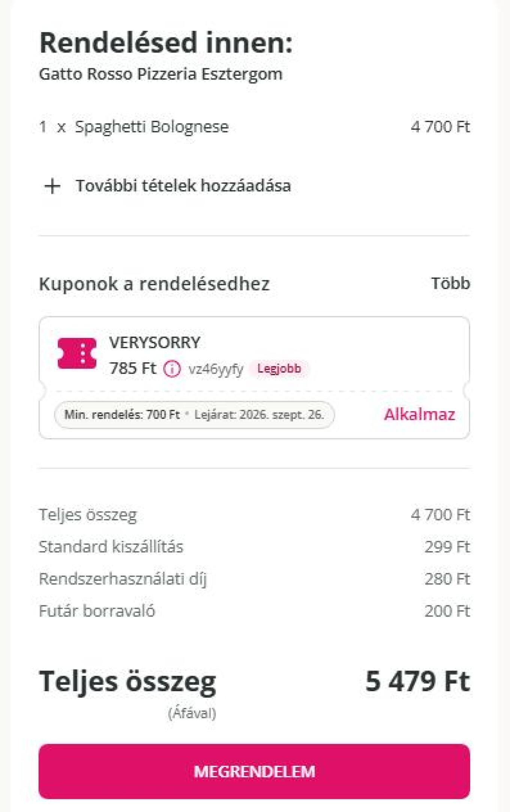Click the Futár borravaló row

pos(254,611)
